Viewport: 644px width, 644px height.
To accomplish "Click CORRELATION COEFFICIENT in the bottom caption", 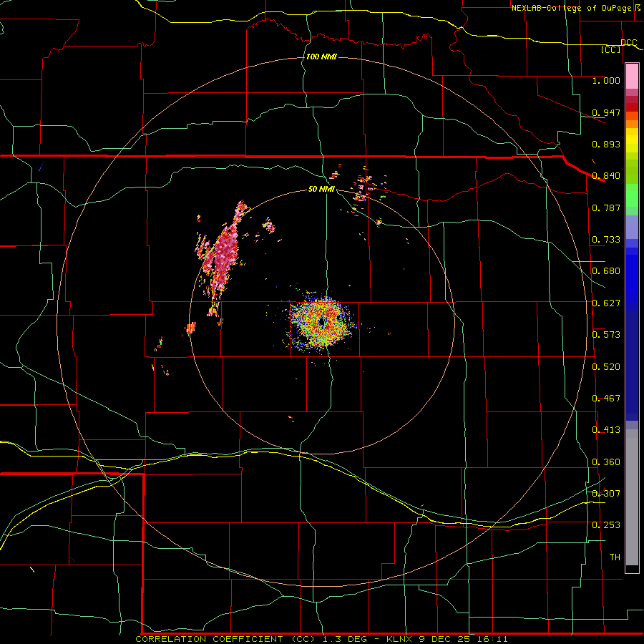I will pos(209,639).
